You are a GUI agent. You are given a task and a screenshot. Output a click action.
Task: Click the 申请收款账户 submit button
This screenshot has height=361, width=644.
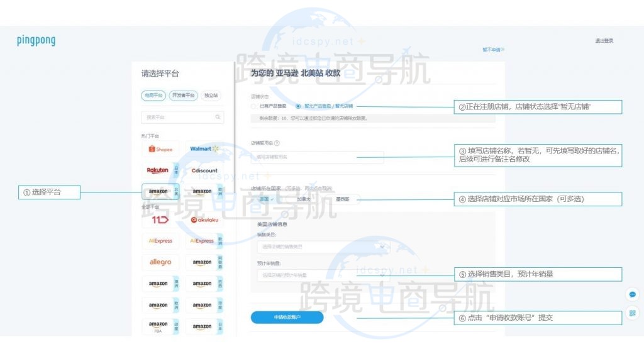(x=287, y=317)
